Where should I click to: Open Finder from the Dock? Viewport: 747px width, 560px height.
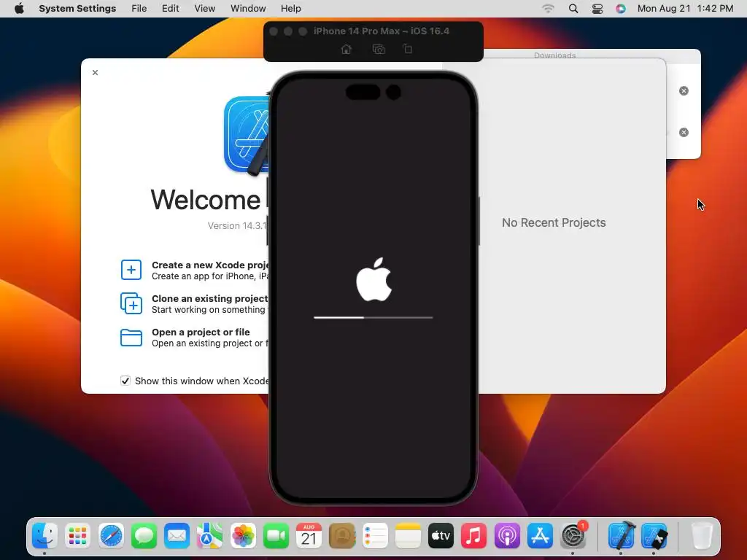pyautogui.click(x=44, y=536)
